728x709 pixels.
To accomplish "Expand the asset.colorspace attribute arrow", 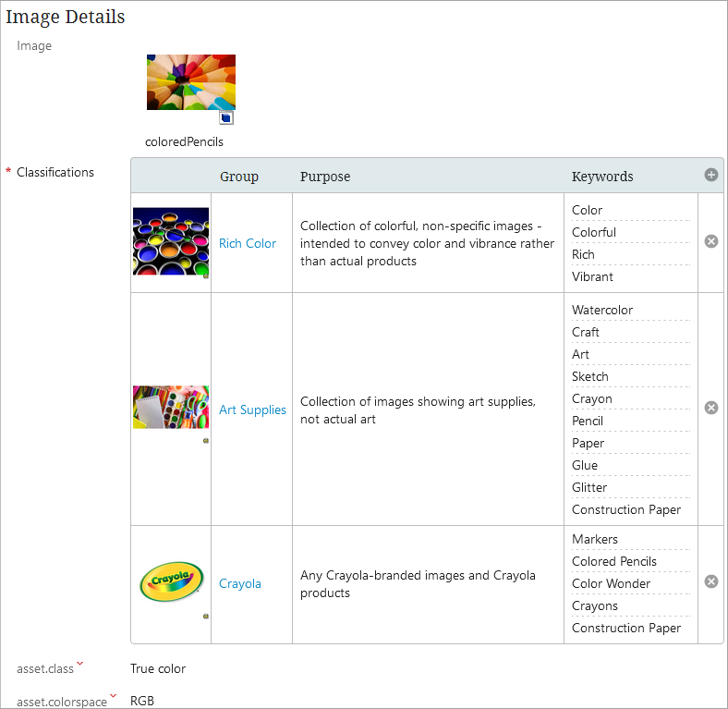I will [x=113, y=696].
